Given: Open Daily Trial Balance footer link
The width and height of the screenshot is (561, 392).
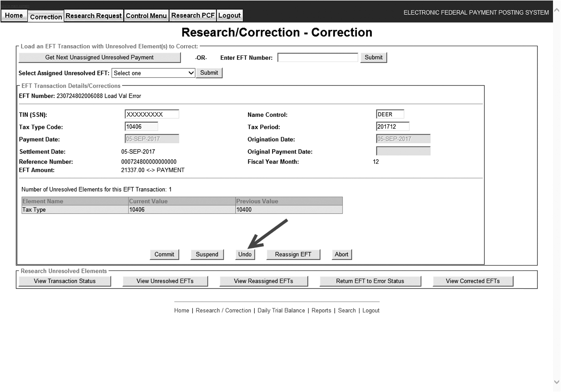Looking at the screenshot, I should 281,311.
